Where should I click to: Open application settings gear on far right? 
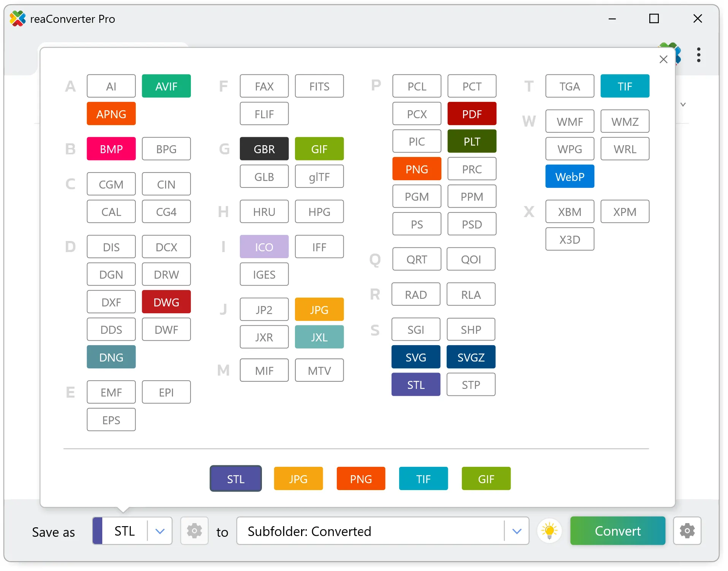[x=687, y=531]
